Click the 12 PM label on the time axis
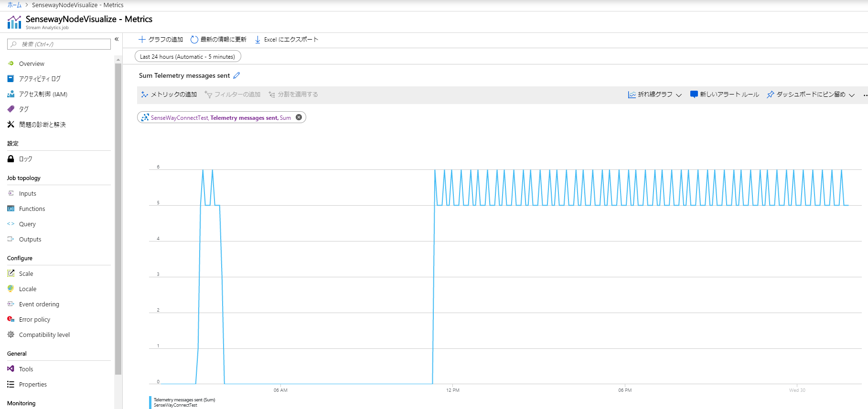Screen dimensions: 868x409 pos(453,390)
